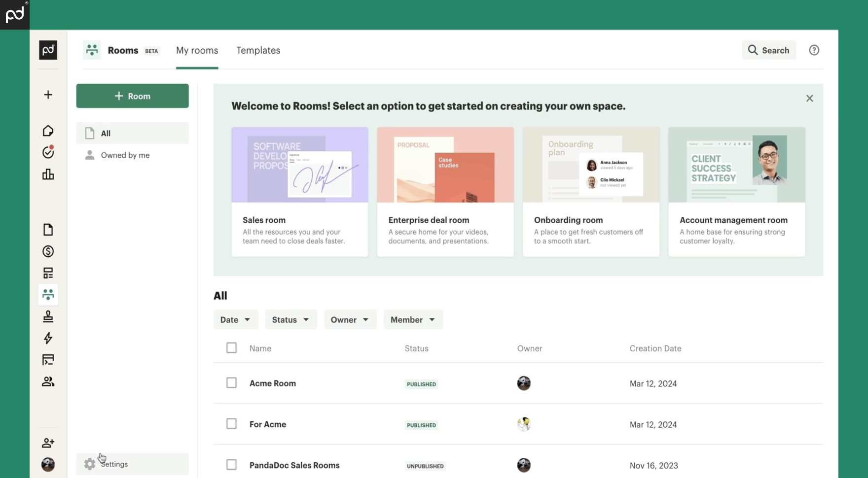868x478 pixels.
Task: Click the Settings gear icon
Action: pyautogui.click(x=90, y=464)
